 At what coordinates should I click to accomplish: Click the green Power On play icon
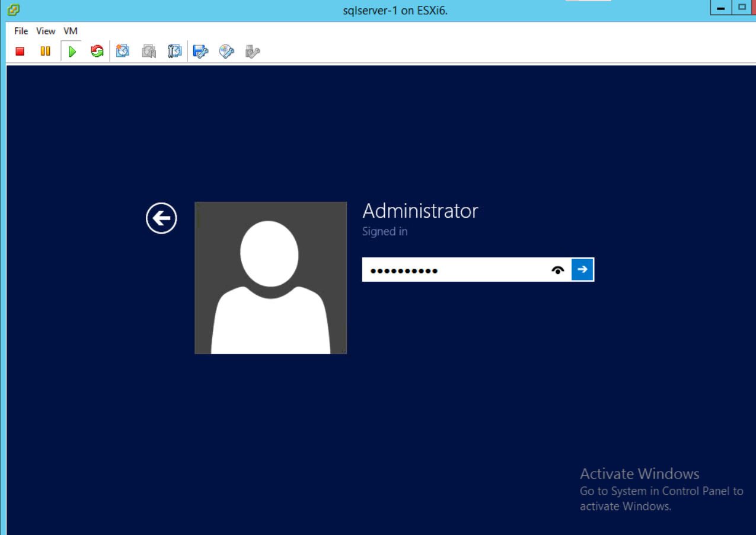coord(72,52)
